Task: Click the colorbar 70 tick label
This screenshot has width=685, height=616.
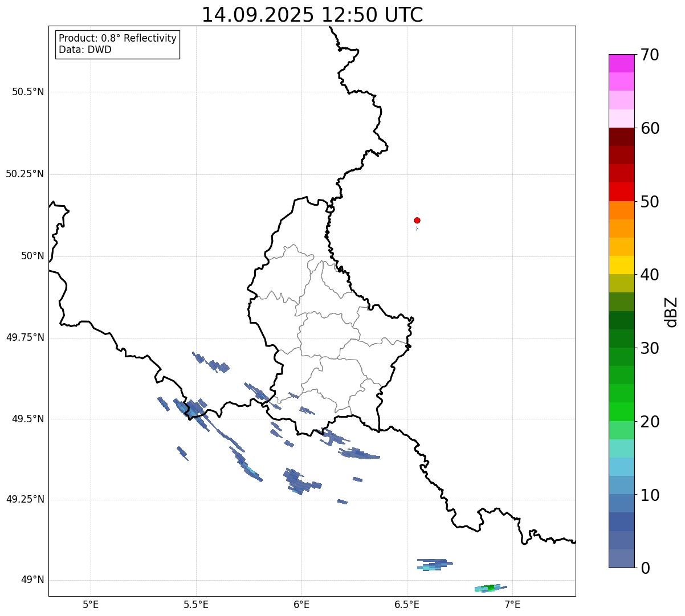Action: click(x=650, y=55)
